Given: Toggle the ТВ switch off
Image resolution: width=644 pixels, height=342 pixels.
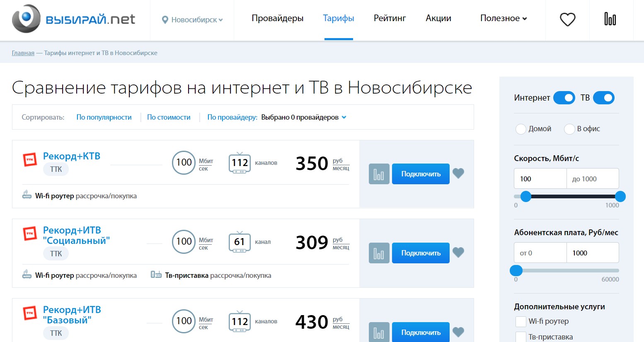Looking at the screenshot, I should point(604,98).
